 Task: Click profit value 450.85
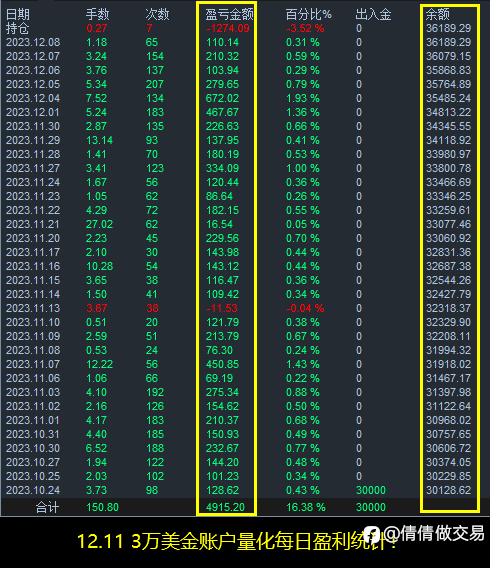coord(222,364)
